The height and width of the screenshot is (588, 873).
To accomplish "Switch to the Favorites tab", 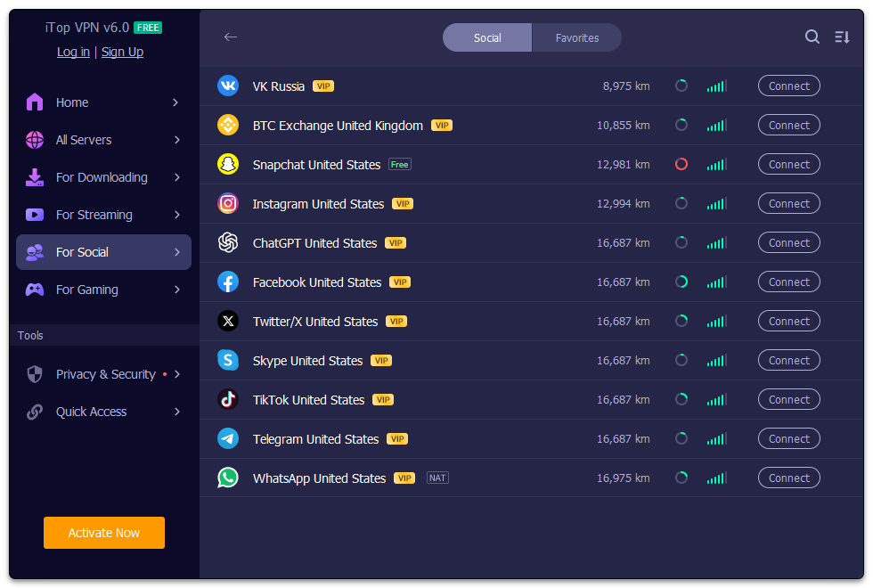I will tap(576, 37).
